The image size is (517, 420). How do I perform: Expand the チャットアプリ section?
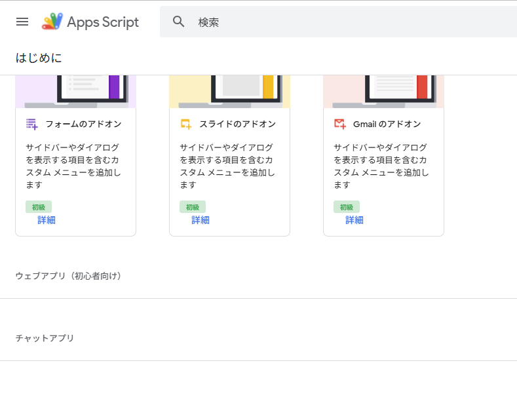[x=45, y=338]
